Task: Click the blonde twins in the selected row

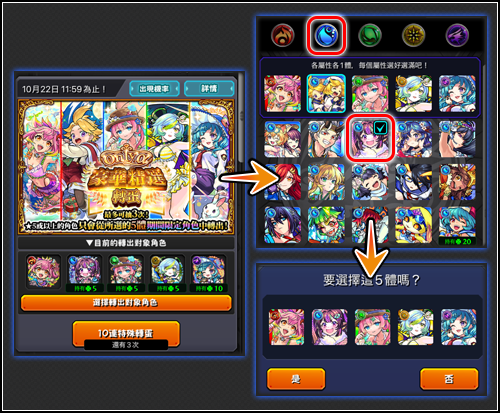Action: (326, 93)
